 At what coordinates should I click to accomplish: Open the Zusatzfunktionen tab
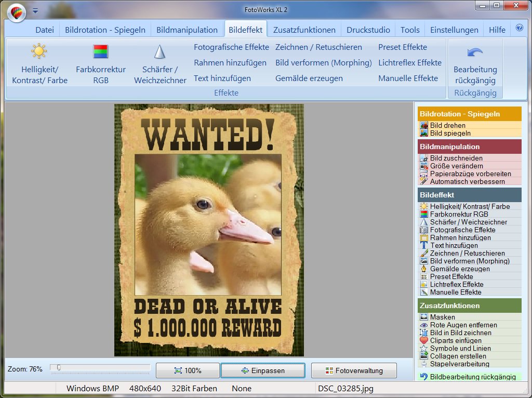(x=304, y=30)
